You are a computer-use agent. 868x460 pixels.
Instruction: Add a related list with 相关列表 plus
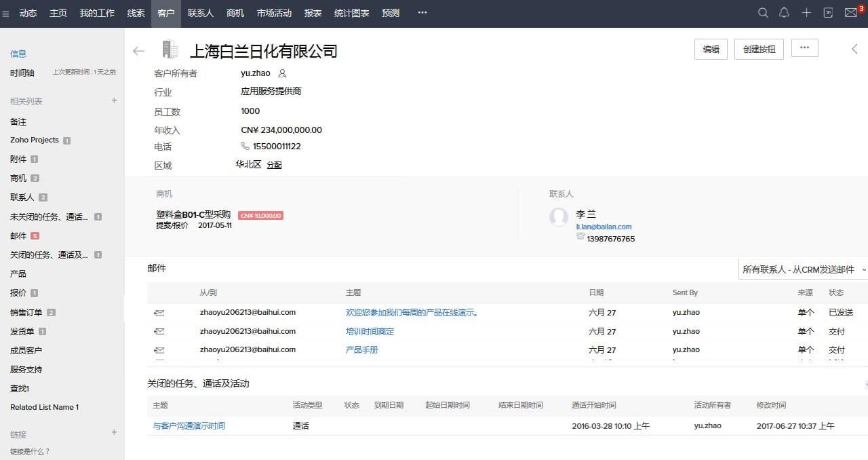(114, 100)
